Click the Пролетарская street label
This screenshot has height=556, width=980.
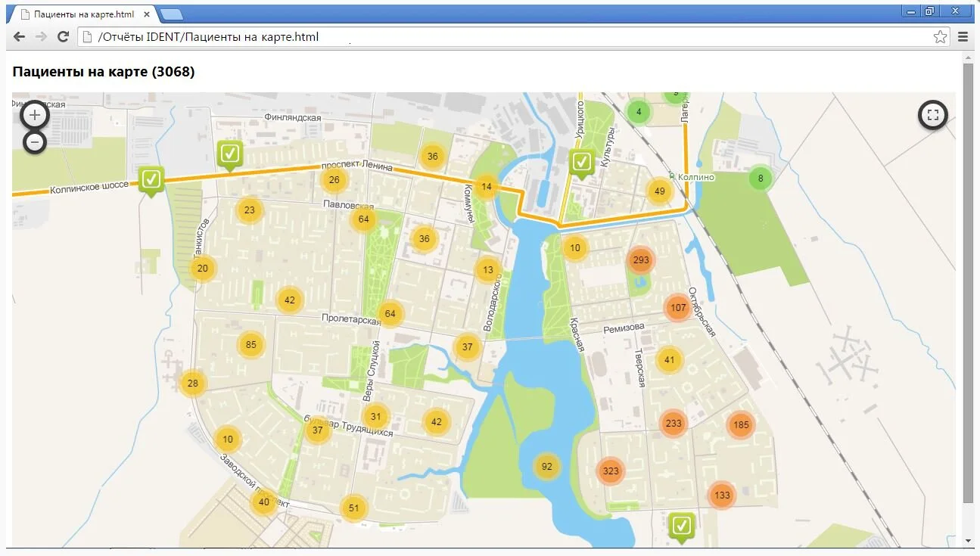pyautogui.click(x=350, y=320)
